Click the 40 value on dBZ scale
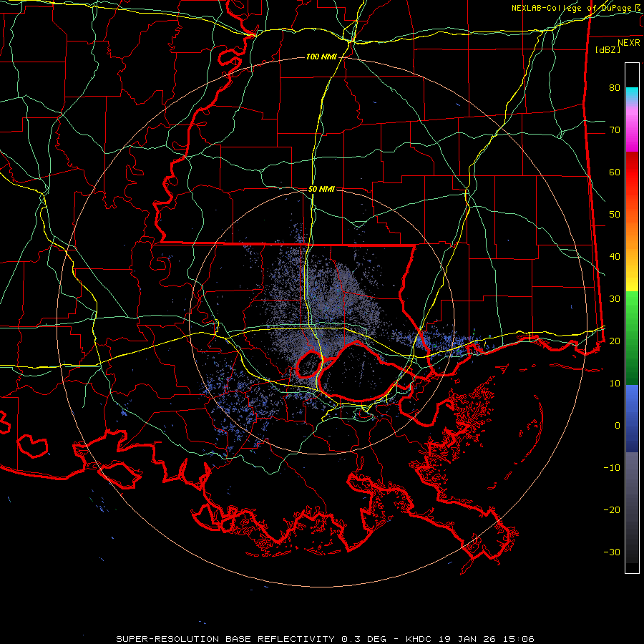Image resolution: width=644 pixels, height=644 pixels. 615,256
